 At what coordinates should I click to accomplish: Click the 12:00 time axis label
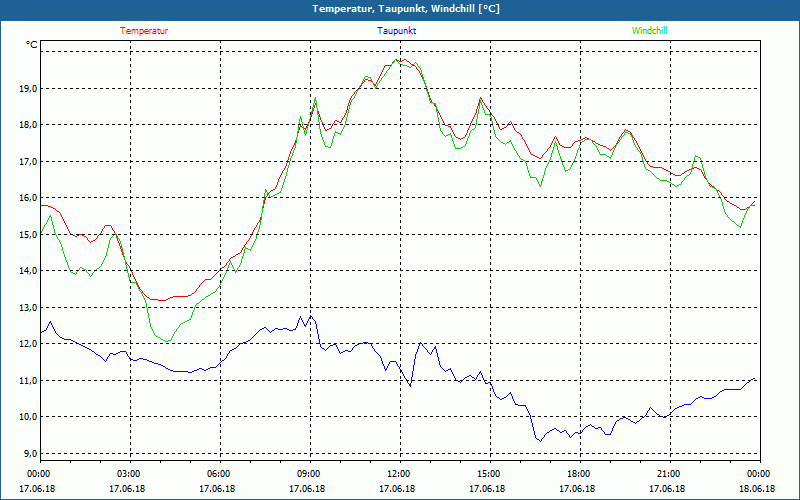tap(399, 474)
